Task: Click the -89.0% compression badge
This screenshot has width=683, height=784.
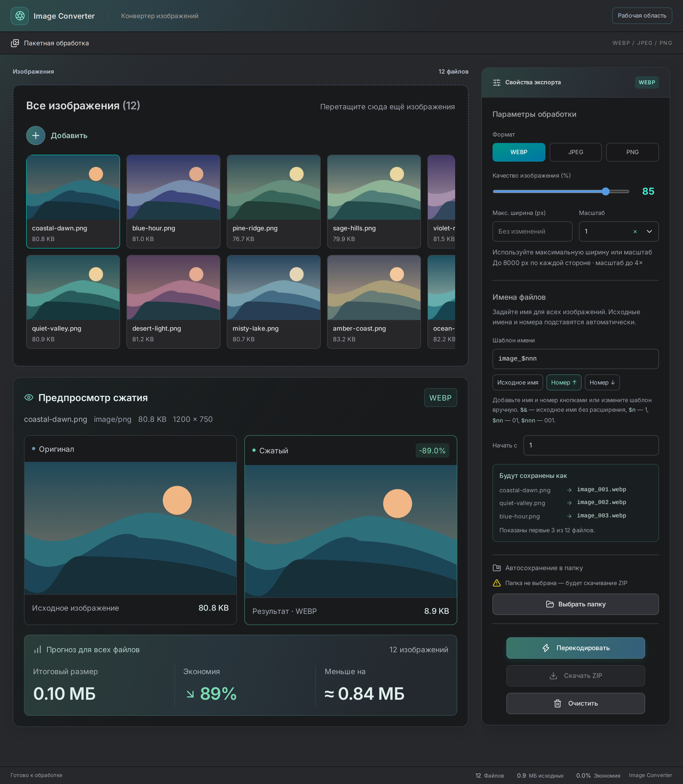Action: pyautogui.click(x=432, y=451)
